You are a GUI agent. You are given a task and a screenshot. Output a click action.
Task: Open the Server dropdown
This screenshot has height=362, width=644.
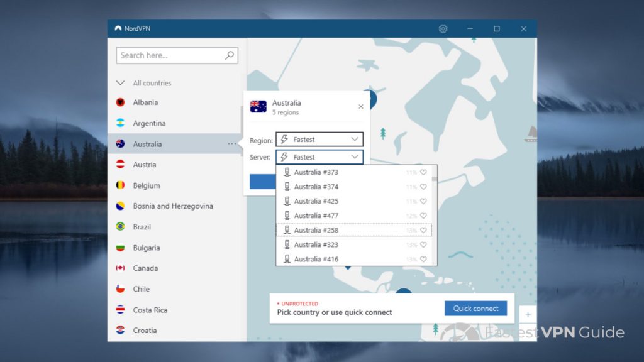click(319, 157)
